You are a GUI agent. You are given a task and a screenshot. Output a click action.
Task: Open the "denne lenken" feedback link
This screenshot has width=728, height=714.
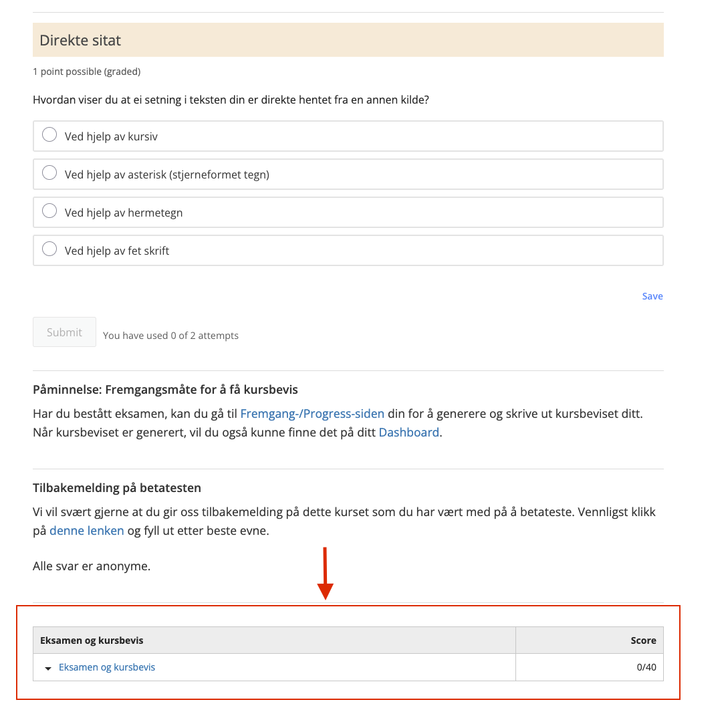click(87, 531)
